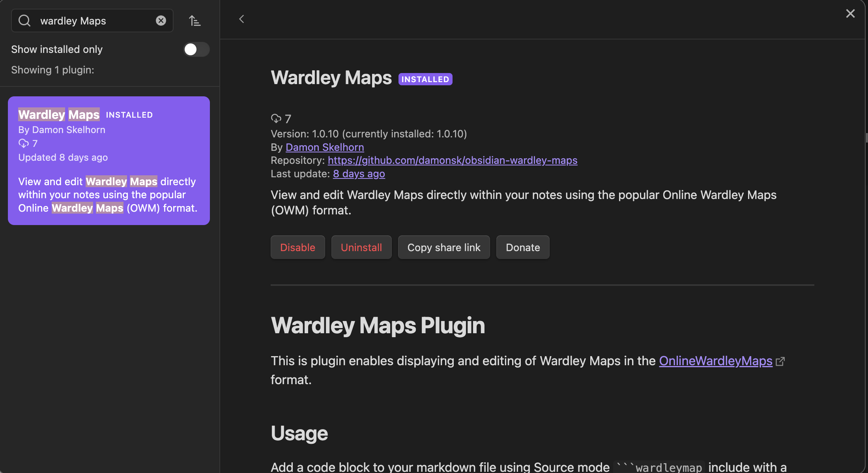Clear the plugin search field text
This screenshot has width=868, height=473.
tap(161, 21)
